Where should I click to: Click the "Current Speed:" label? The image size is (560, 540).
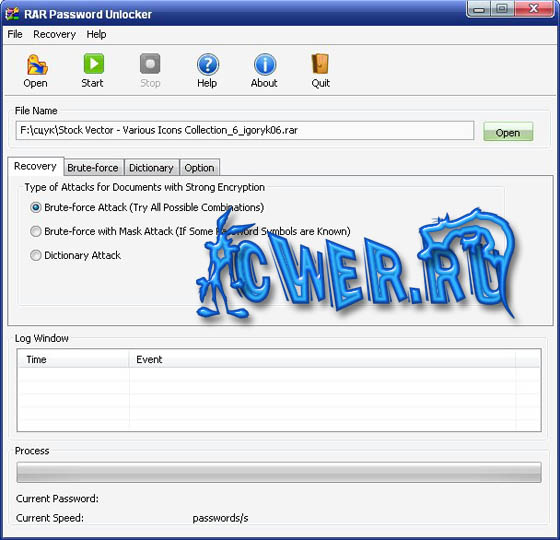click(50, 518)
